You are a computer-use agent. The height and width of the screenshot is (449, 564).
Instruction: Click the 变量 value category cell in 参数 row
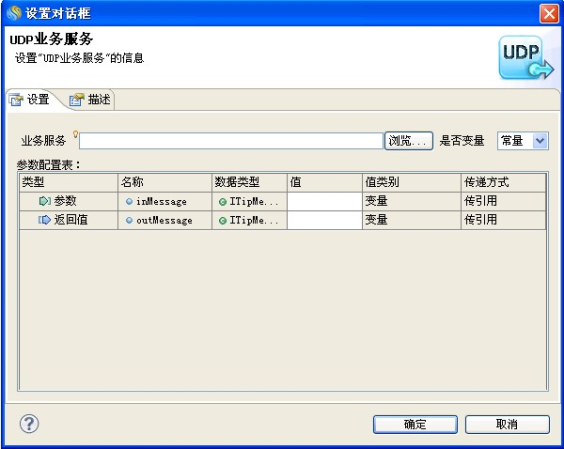pos(411,201)
